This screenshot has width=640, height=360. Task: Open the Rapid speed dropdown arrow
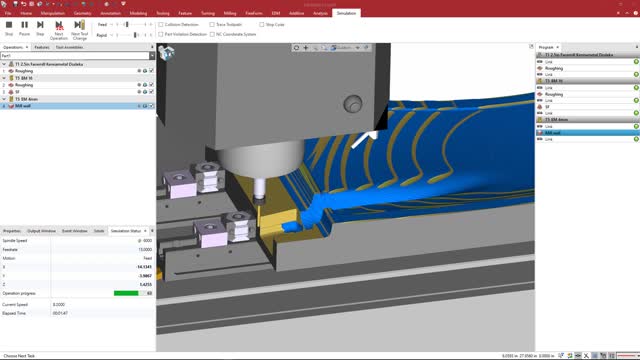pyautogui.click(x=111, y=35)
